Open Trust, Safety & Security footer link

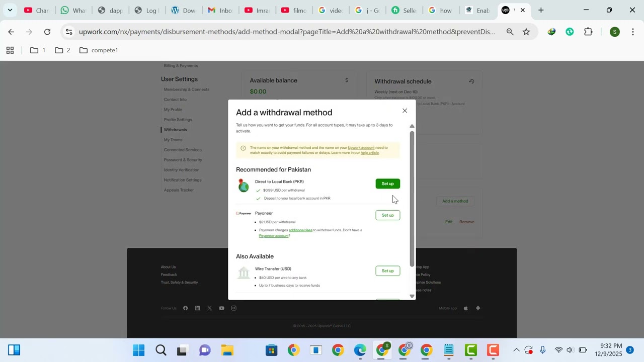pos(179,282)
